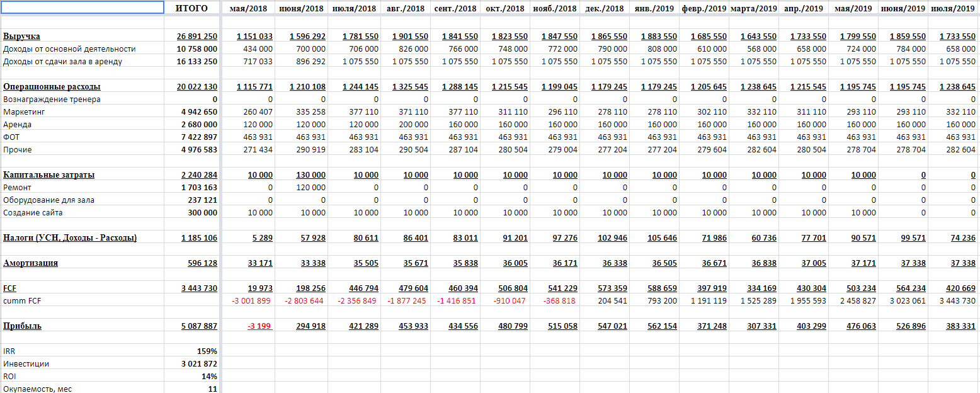Select rent total 2 680 000
This screenshot has height=393, width=980.
click(x=191, y=125)
